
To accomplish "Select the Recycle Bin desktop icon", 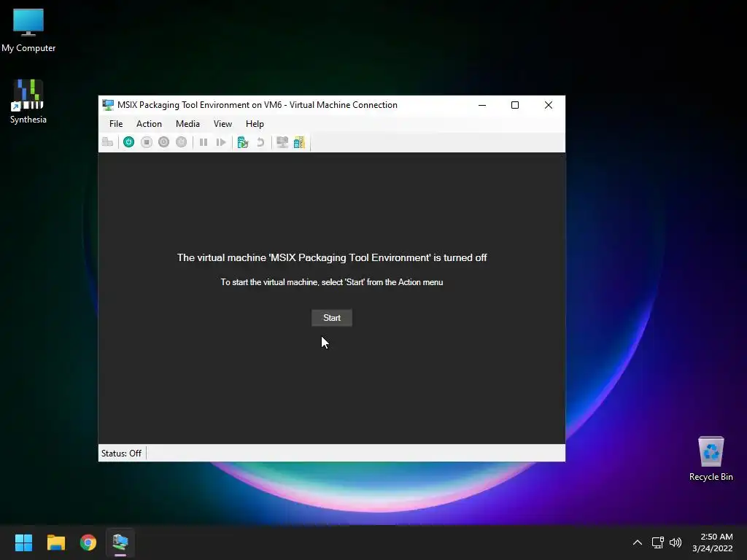I will pos(711,459).
